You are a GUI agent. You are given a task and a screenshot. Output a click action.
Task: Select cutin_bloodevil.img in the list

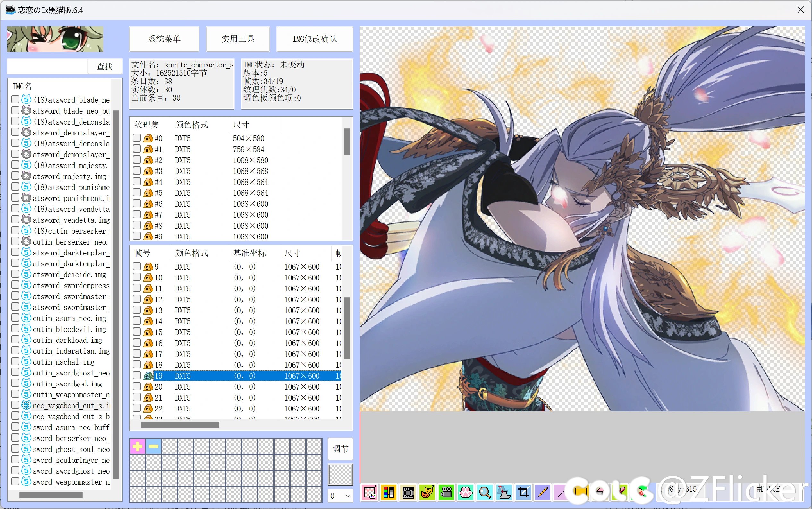[x=69, y=329]
